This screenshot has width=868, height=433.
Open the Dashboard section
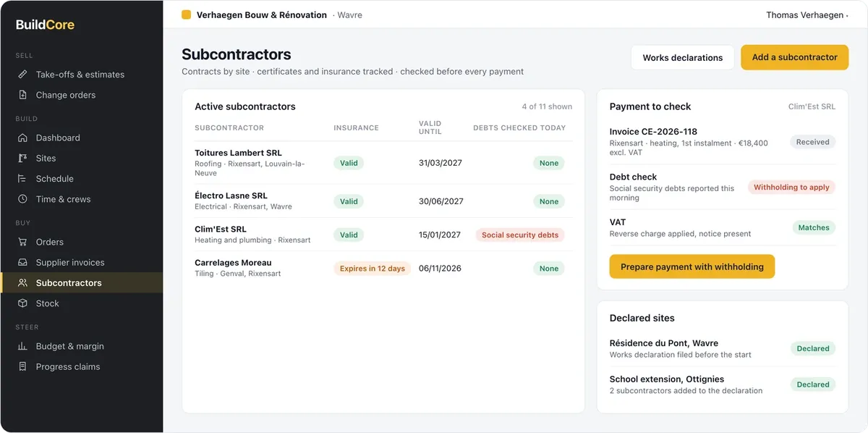pos(81,138)
